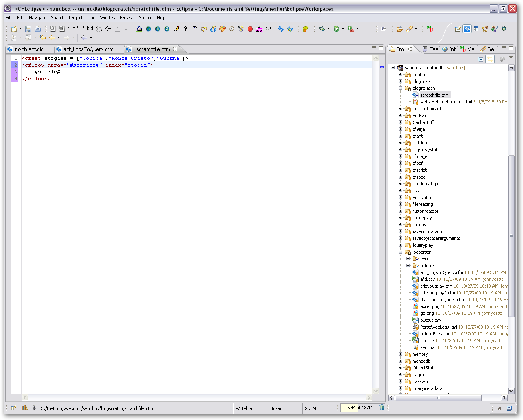Click the question mark help icon

click(x=185, y=29)
